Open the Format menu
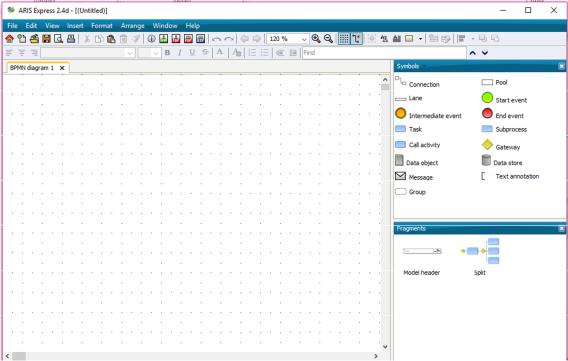This screenshot has height=361, width=568. tap(102, 26)
